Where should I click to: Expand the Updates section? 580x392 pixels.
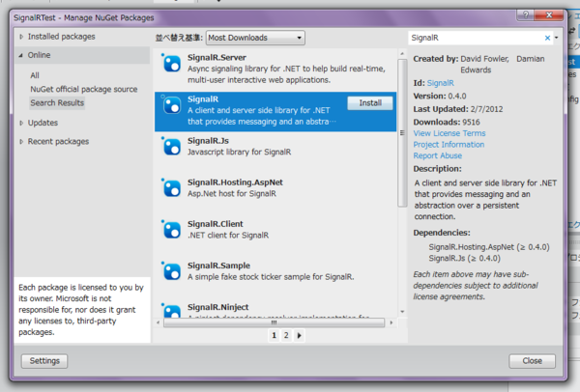click(x=21, y=123)
